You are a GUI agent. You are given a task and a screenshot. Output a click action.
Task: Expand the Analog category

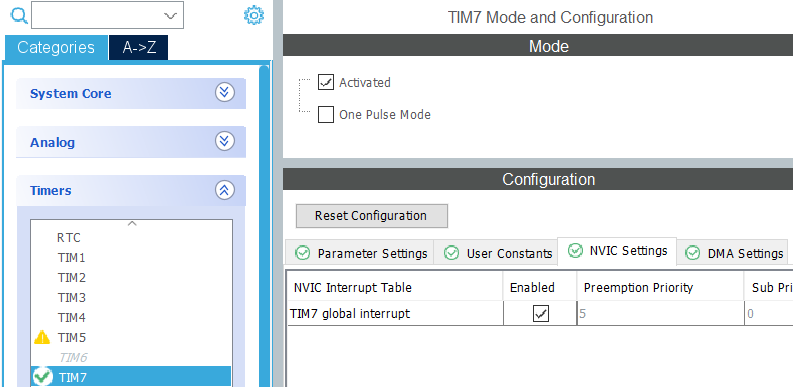131,142
